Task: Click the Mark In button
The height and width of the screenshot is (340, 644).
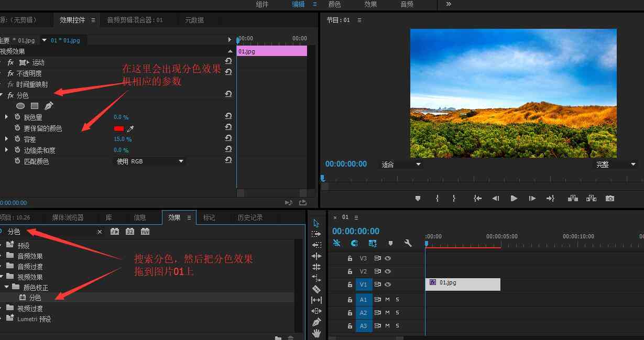Action: (438, 199)
